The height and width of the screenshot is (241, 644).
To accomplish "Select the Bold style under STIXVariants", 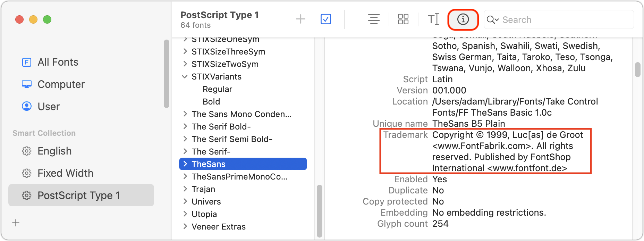I will 211,102.
